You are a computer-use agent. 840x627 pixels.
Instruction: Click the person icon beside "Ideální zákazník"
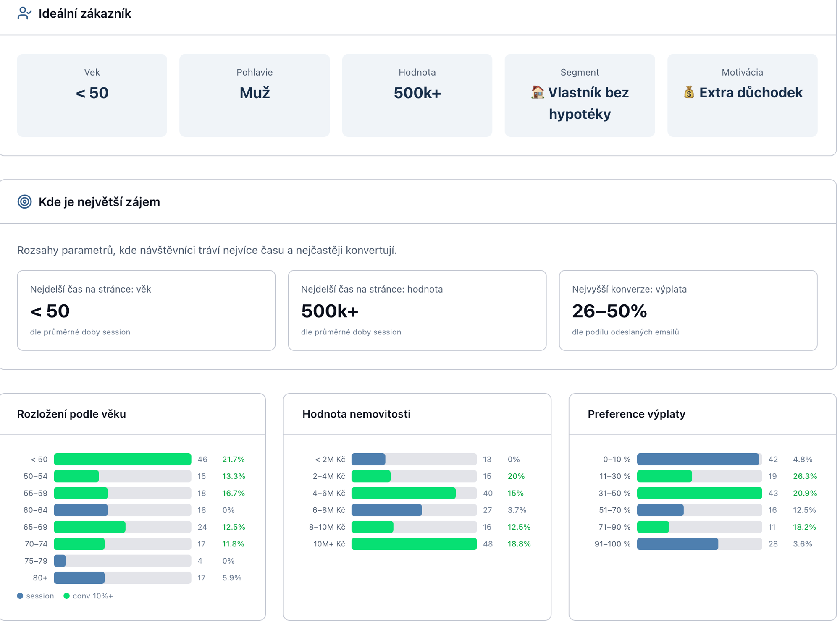[x=24, y=13]
